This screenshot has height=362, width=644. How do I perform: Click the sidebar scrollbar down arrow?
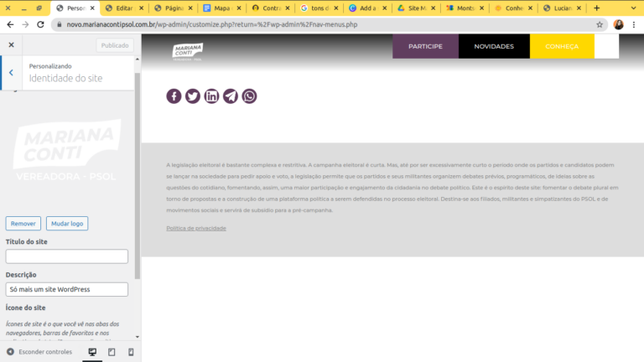coord(138,337)
